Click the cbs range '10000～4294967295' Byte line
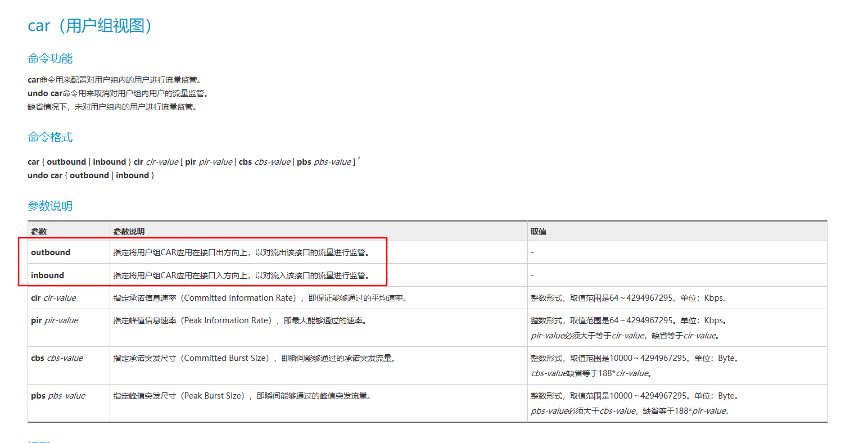The height and width of the screenshot is (443, 868). pos(635,358)
